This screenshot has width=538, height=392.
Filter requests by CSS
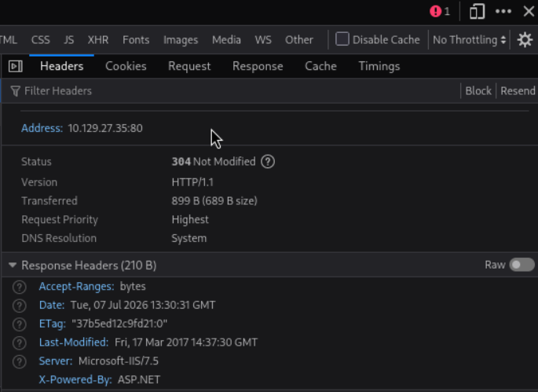[41, 40]
